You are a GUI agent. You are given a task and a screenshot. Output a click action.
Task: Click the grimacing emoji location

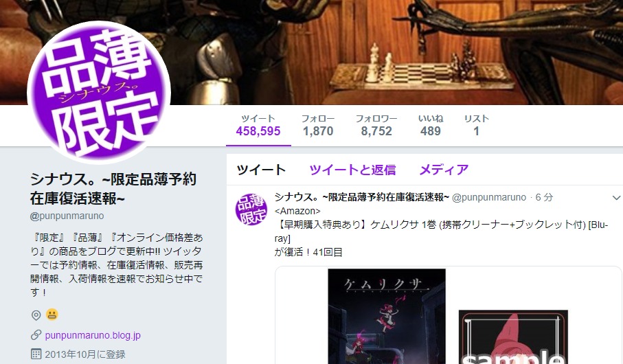pos(52,315)
